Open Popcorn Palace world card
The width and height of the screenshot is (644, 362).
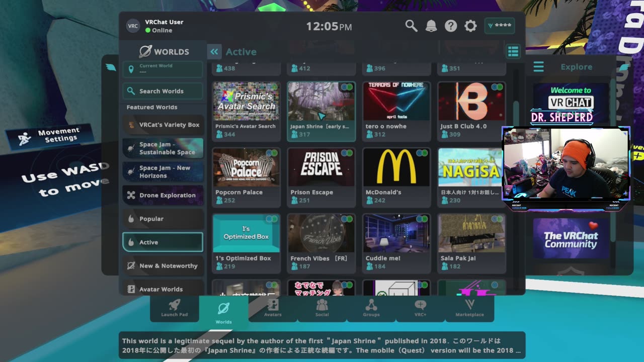246,177
